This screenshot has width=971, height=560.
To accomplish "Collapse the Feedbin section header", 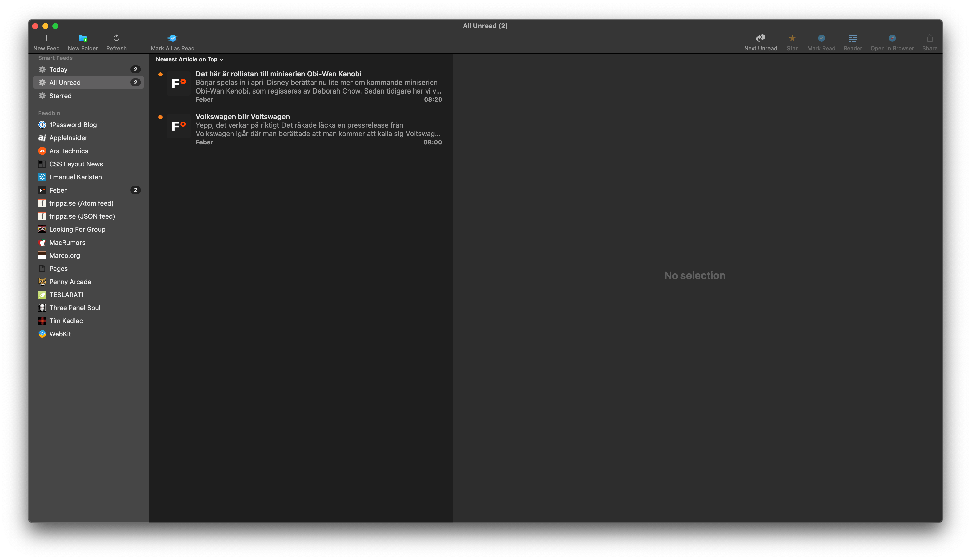I will pos(49,113).
